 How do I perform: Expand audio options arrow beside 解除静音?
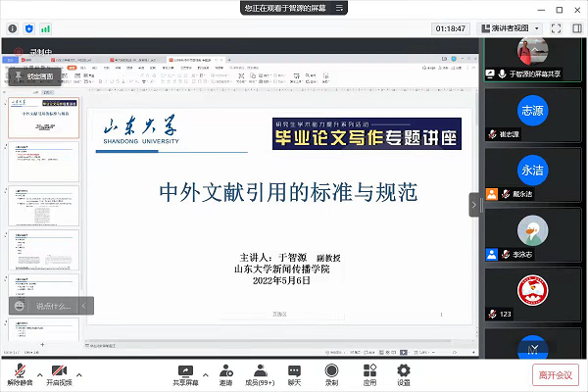click(x=39, y=373)
